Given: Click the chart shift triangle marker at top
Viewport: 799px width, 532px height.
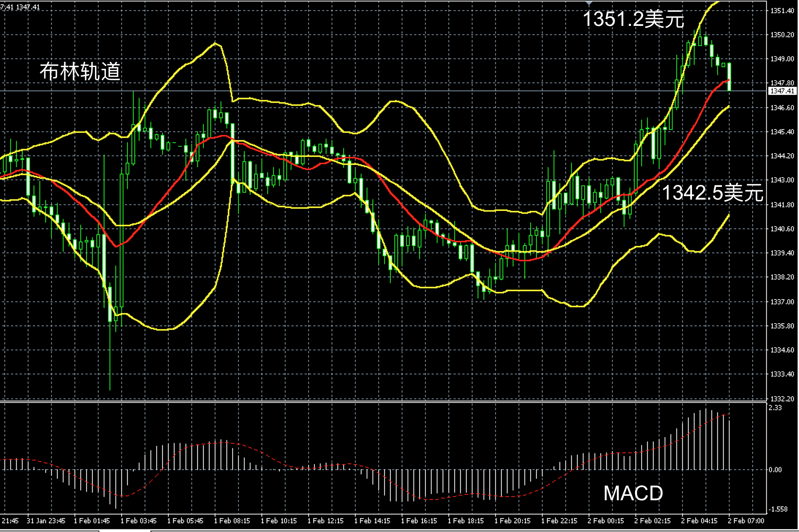Looking at the screenshot, I should [589, 3].
